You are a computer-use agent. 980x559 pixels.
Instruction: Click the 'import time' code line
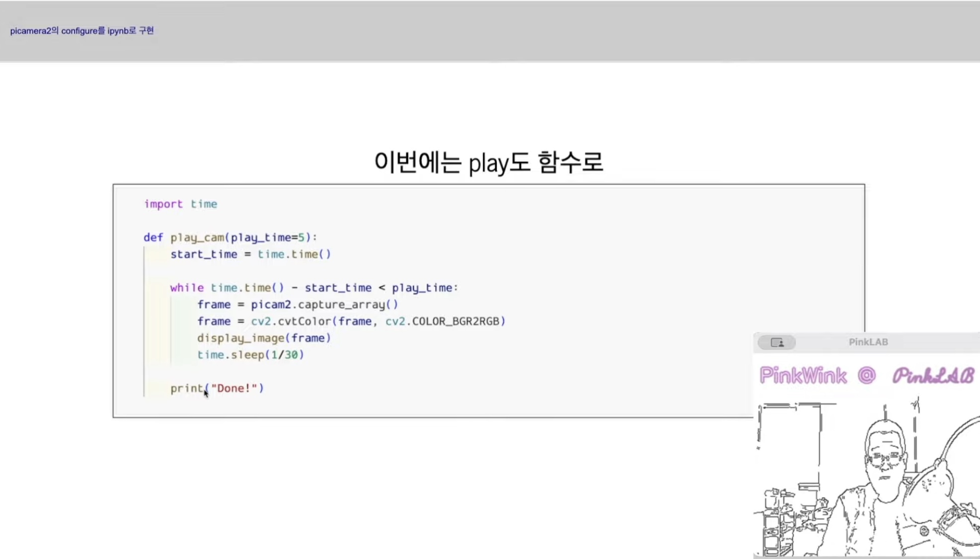pos(180,204)
